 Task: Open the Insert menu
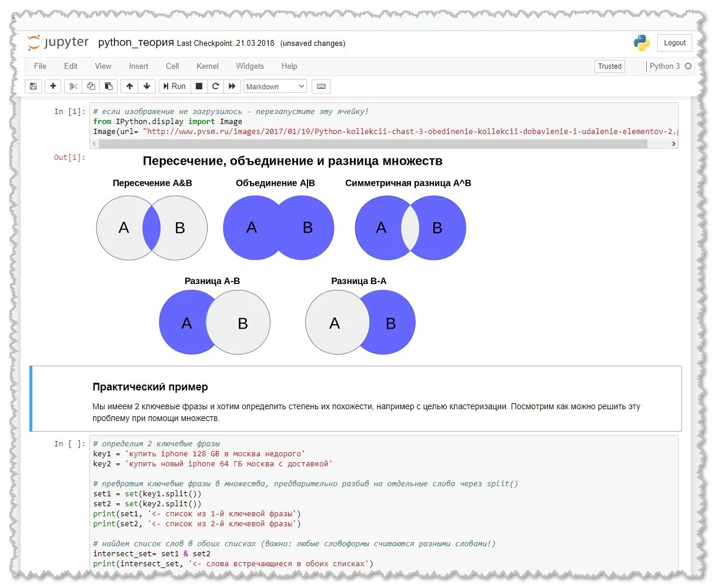[139, 66]
